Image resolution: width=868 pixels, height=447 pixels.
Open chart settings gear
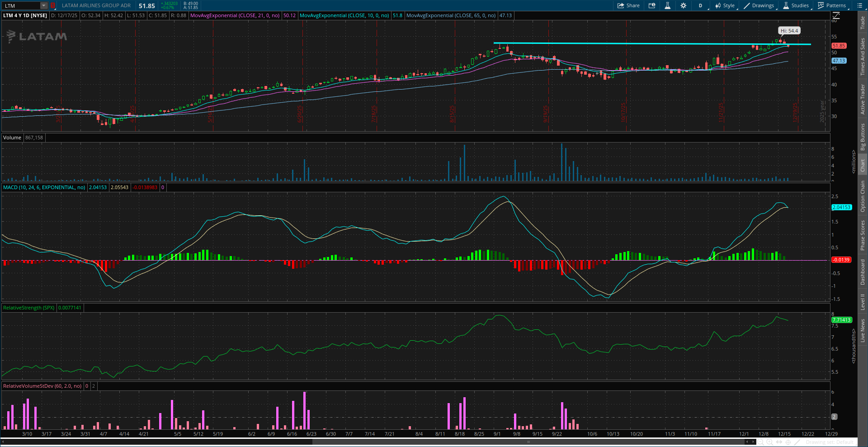point(683,5)
